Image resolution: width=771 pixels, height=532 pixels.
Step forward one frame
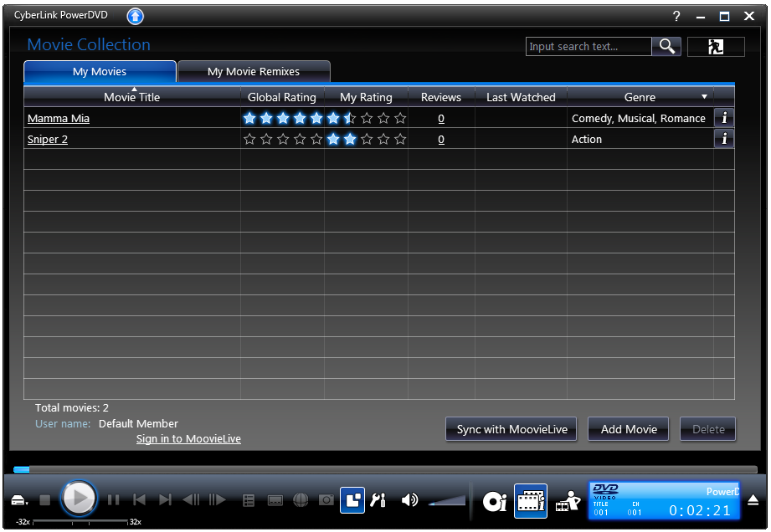217,500
